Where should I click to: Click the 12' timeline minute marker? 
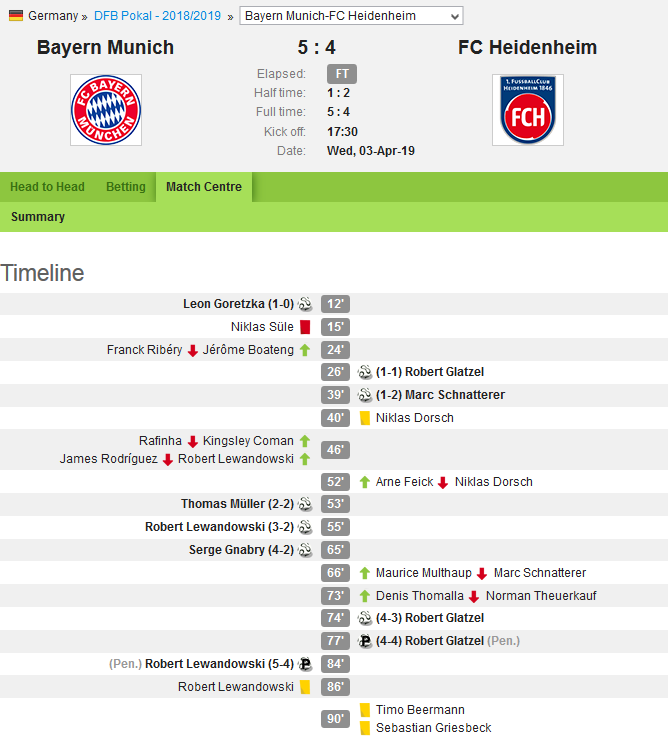click(x=335, y=304)
